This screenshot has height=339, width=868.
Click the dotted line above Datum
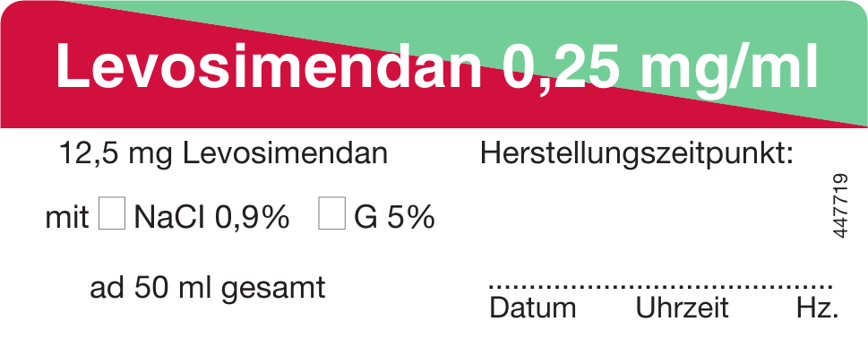pos(532,287)
